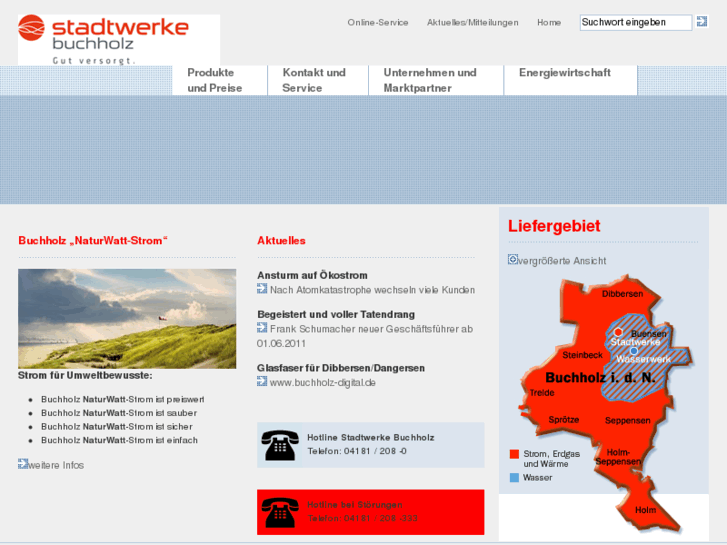The width and height of the screenshot is (727, 545).
Task: Click Strom für Umweltbewusste text
Action: pyautogui.click(x=85, y=375)
